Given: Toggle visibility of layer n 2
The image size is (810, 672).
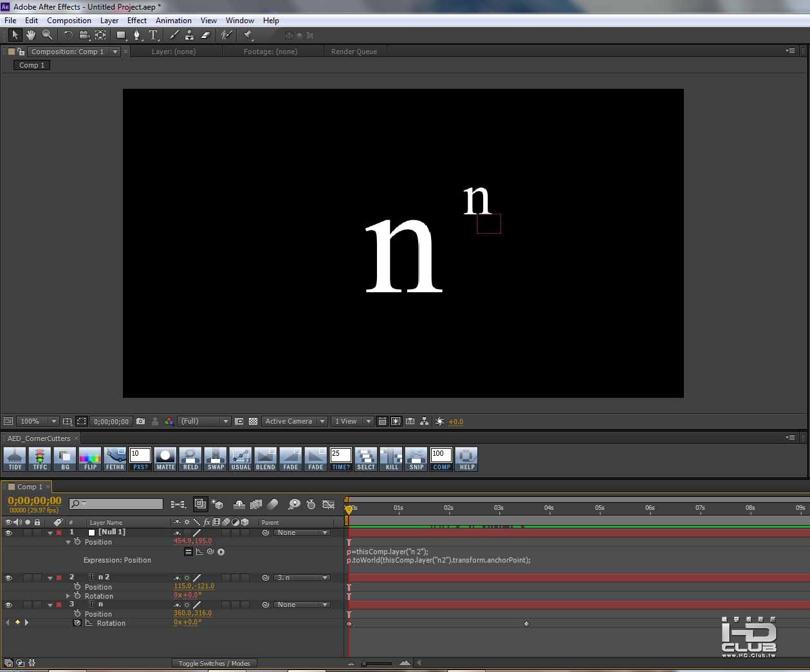Looking at the screenshot, I should (x=8, y=578).
